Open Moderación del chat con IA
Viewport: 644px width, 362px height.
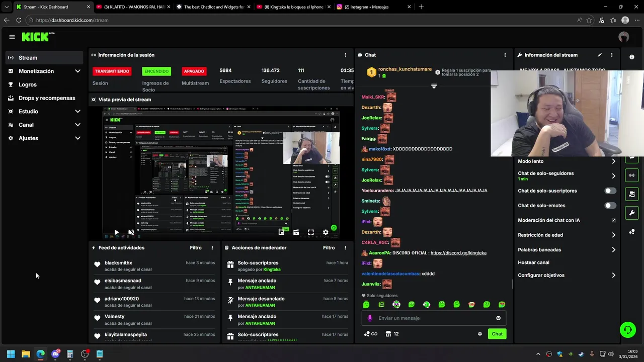(567, 220)
